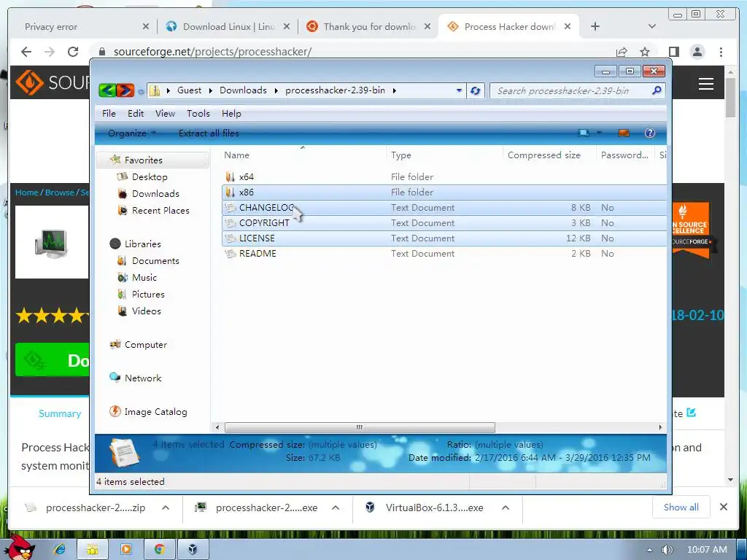Open Summary link on SourceForge page
Image resolution: width=747 pixels, height=560 pixels.
pyautogui.click(x=60, y=414)
